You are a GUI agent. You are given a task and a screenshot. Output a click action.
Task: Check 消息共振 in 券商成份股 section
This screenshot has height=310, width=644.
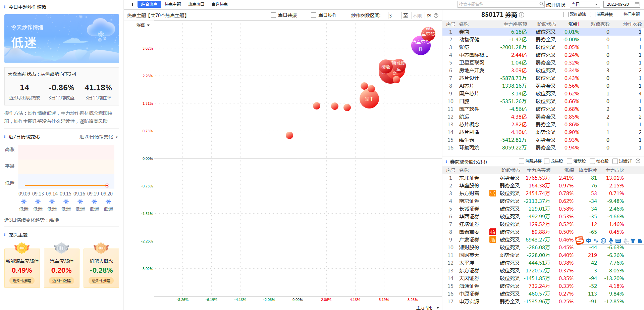click(x=521, y=161)
